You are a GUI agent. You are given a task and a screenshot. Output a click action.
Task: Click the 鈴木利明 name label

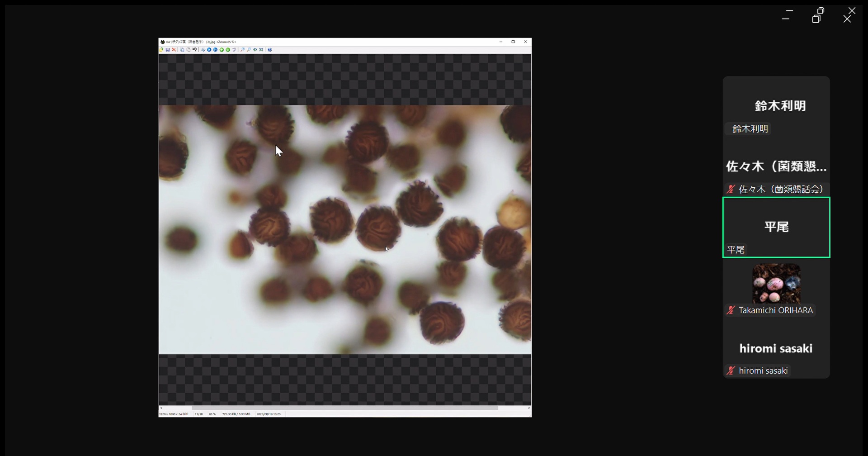coord(750,129)
